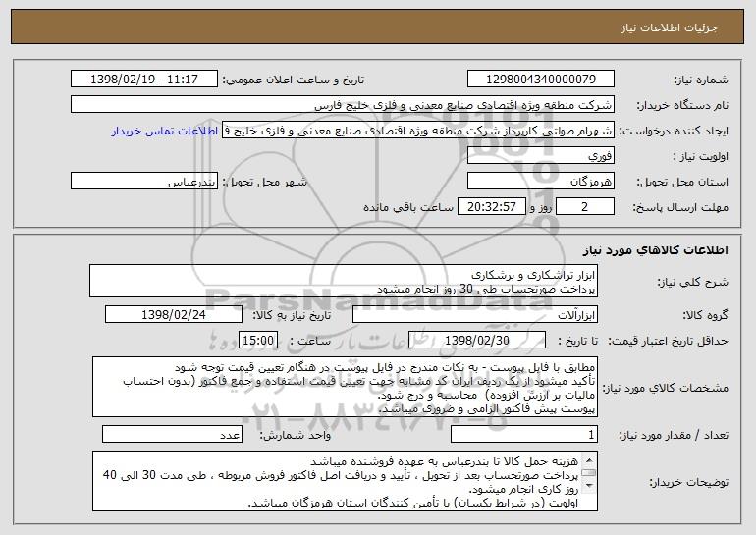756x535 pixels.
Task: Click the delivery province field هرمزگان
Action: [x=540, y=182]
